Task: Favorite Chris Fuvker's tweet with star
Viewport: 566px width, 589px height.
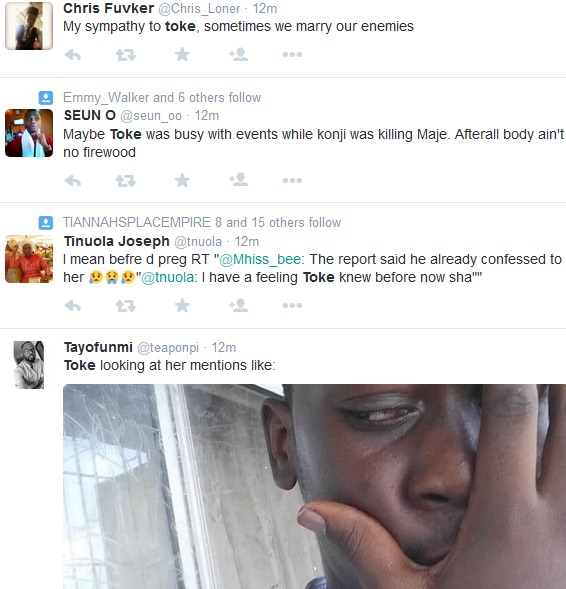Action: click(182, 54)
